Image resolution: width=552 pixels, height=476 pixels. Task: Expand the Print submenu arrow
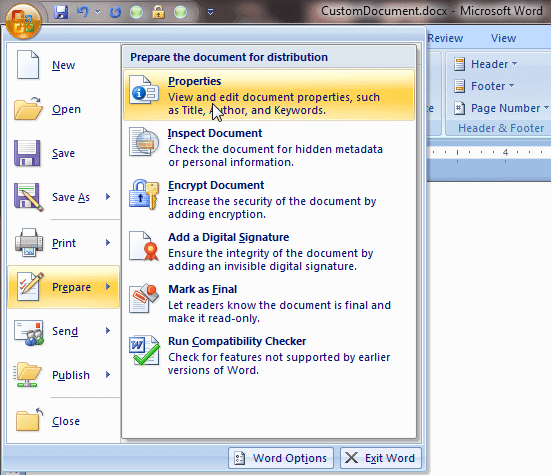(x=108, y=243)
